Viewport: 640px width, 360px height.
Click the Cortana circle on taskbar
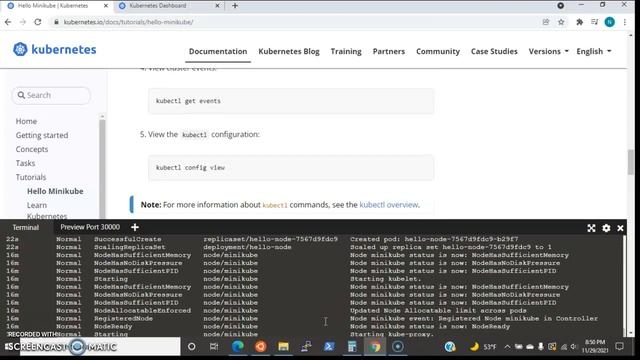coord(191,347)
